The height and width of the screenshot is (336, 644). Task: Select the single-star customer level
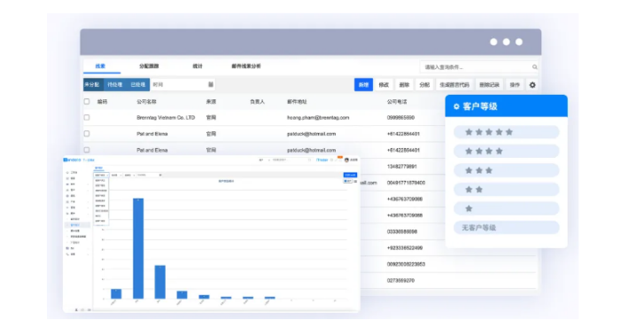point(507,208)
